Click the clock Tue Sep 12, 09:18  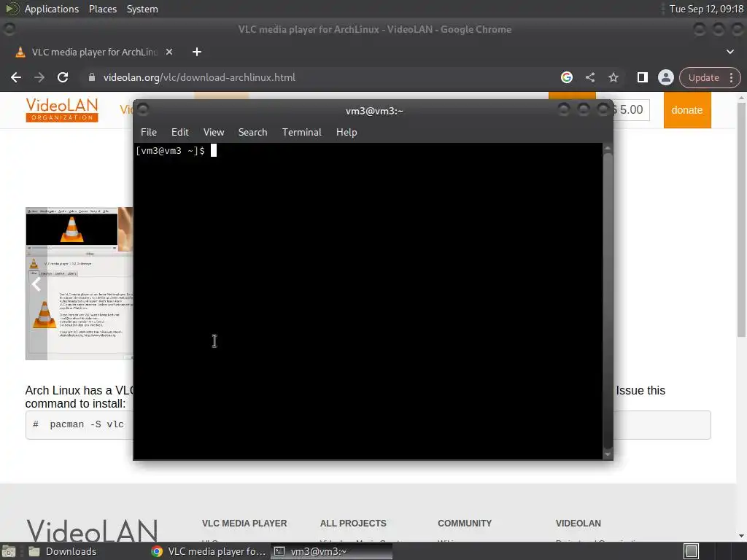point(706,9)
